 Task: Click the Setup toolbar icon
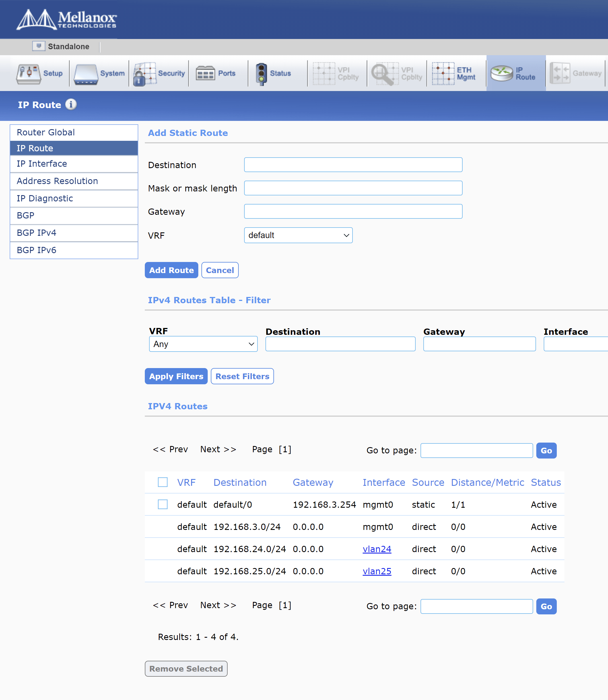tap(28, 73)
